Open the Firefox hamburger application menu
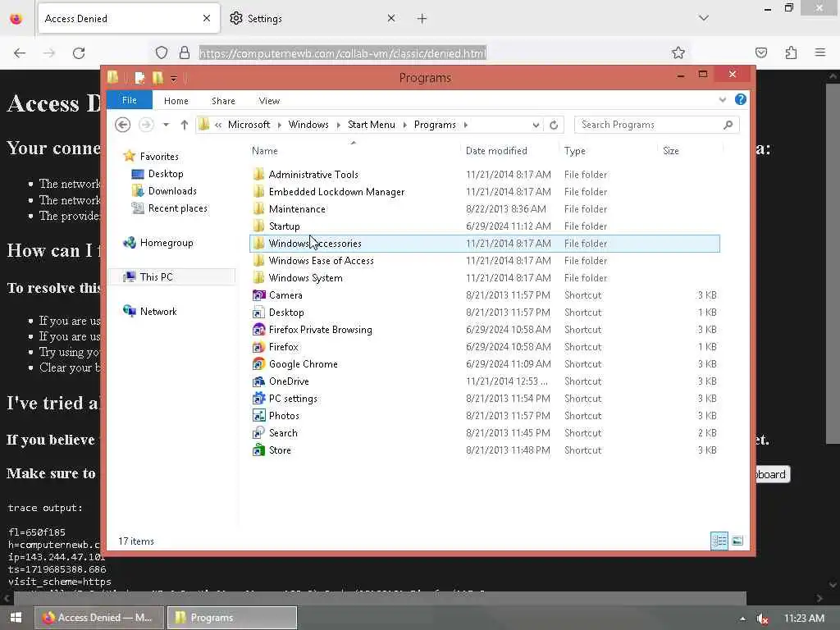The image size is (840, 630). [819, 52]
